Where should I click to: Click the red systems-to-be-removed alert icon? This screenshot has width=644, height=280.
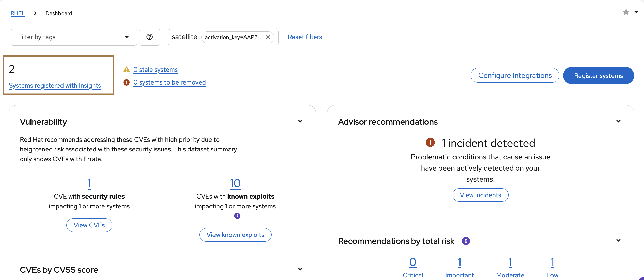[x=126, y=82]
